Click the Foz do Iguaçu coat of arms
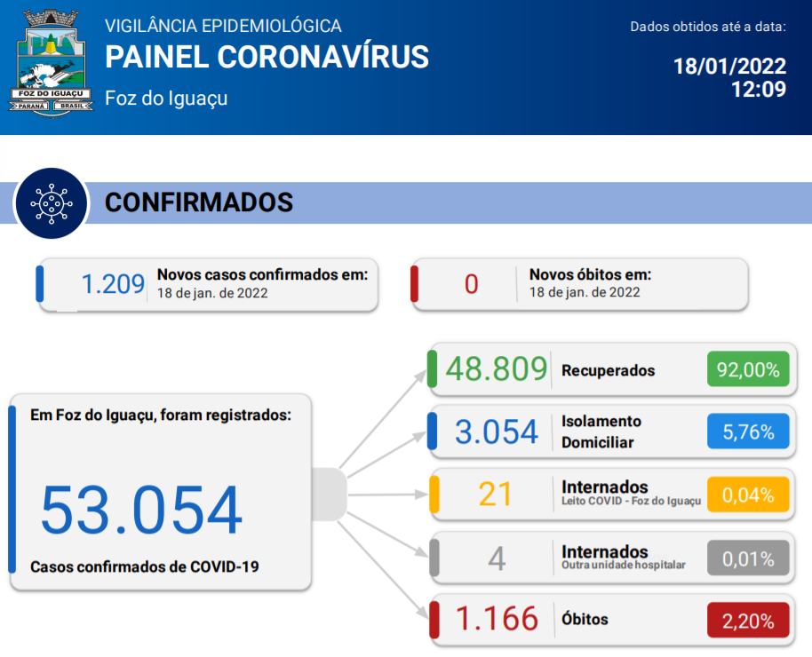812x657 pixels. (51, 63)
